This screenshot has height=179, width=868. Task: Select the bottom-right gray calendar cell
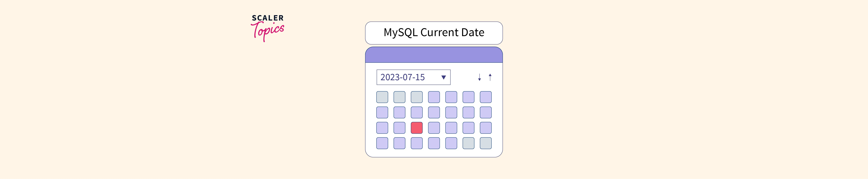coord(486,143)
